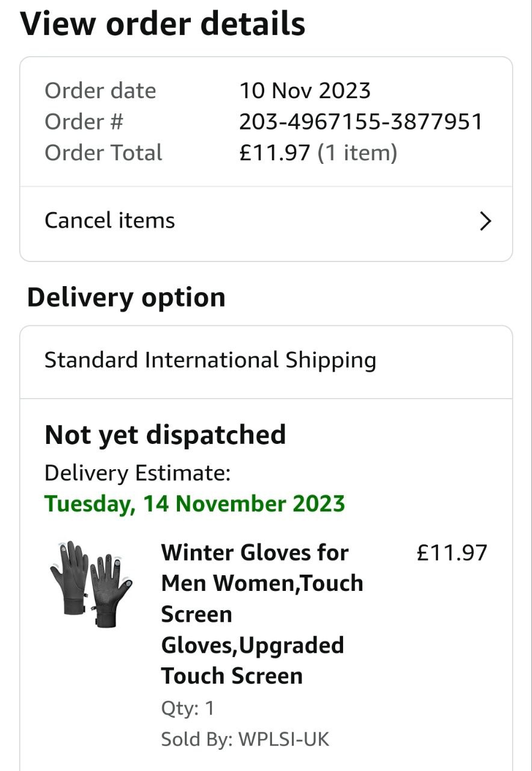Click the Delivery option section heading
Viewport: 532px width, 771px height.
(126, 298)
